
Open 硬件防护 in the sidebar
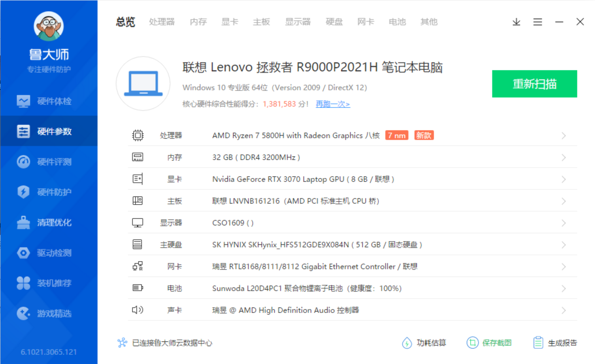pyautogui.click(x=49, y=192)
